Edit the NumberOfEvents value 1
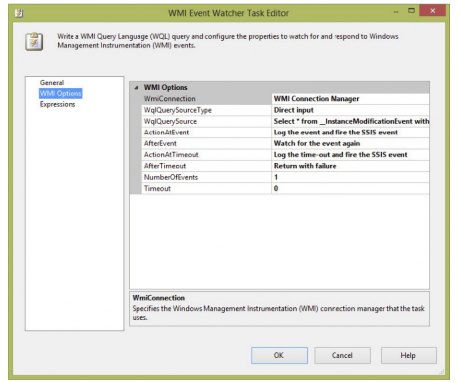The height and width of the screenshot is (383, 460). coord(350,177)
